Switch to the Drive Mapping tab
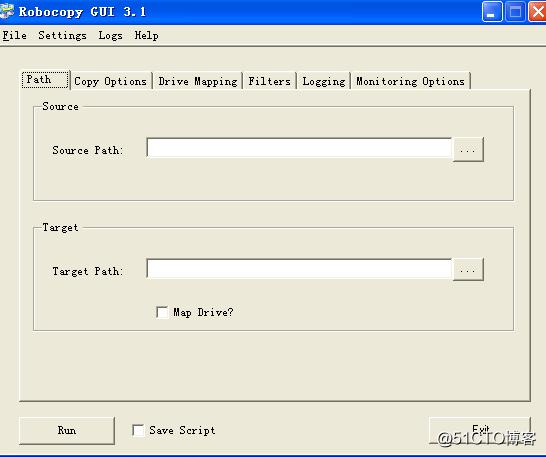This screenshot has width=546, height=457. (x=198, y=81)
